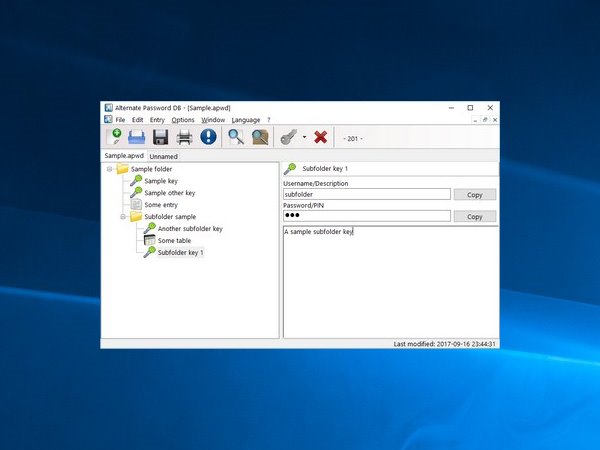Screen dimensions: 600x450
Task: Open the dropdown arrow beside the key icon
Action: tap(304, 137)
